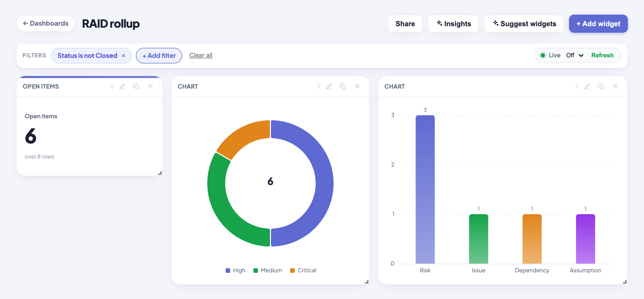This screenshot has height=299, width=644.
Task: Click the Risk axis label
Action: point(425,270)
